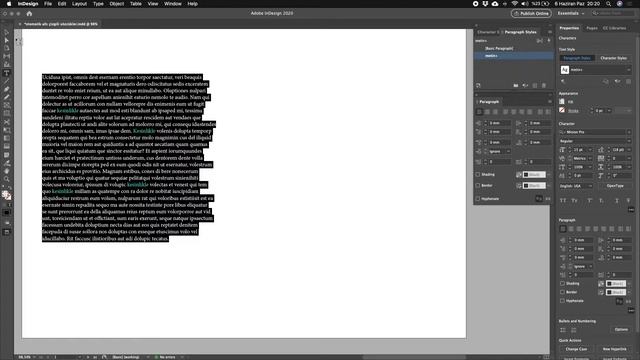Click the All Caps (TT) icon in Properties
640x360 pixels.
tap(563, 201)
